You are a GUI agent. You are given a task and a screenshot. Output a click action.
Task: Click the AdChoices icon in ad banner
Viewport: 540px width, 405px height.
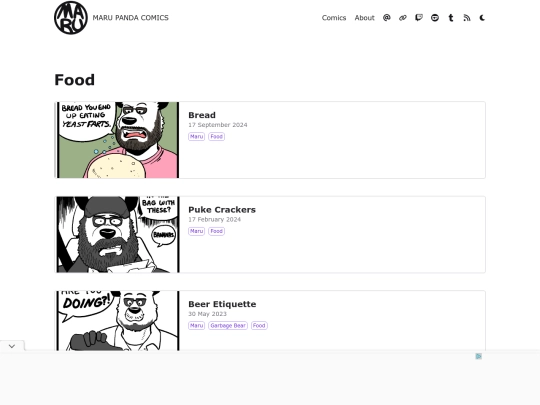478,356
